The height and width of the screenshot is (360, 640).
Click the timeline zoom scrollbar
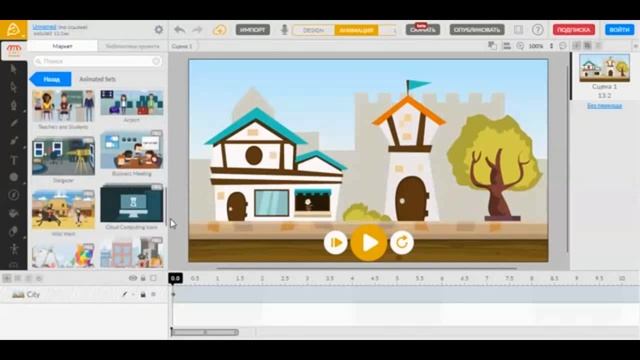(205, 332)
